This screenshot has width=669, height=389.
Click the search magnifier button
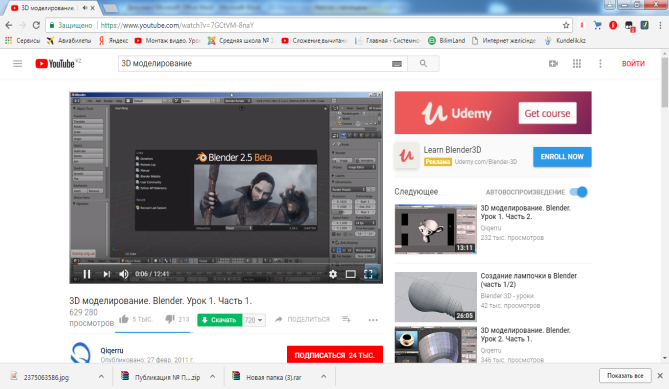423,64
